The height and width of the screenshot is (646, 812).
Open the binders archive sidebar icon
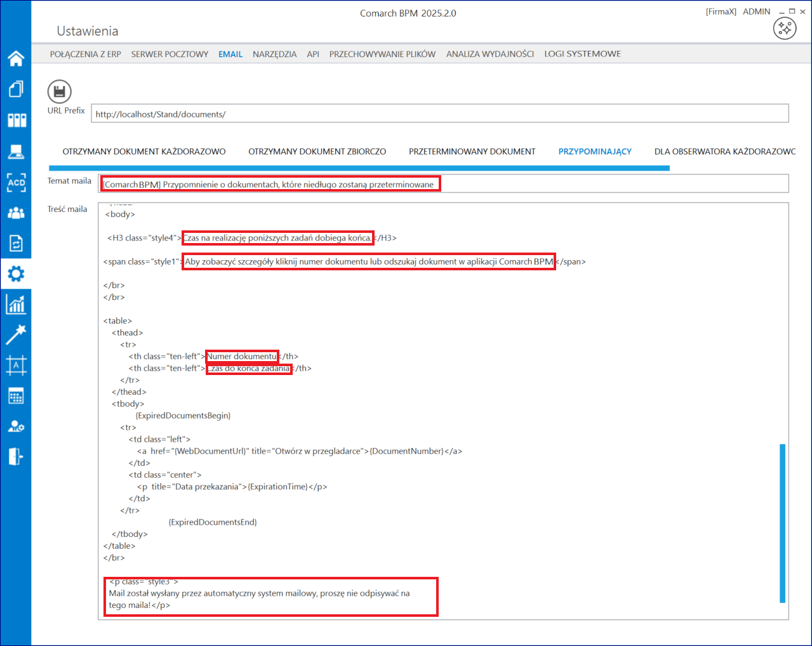point(16,120)
